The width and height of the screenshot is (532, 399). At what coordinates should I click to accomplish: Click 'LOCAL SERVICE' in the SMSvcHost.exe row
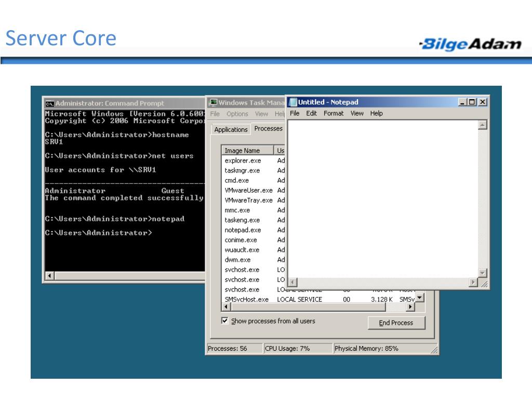click(x=300, y=299)
